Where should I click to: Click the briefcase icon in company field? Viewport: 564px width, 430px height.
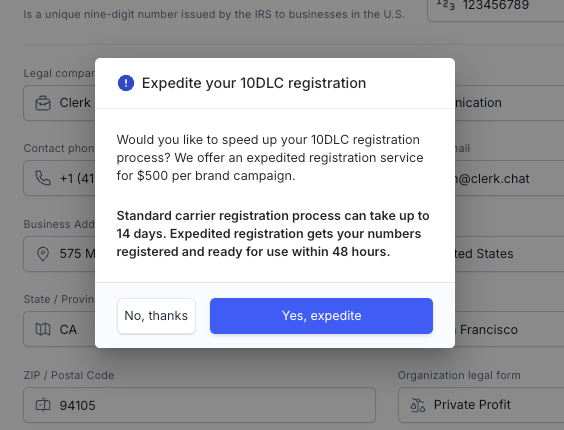click(x=43, y=103)
